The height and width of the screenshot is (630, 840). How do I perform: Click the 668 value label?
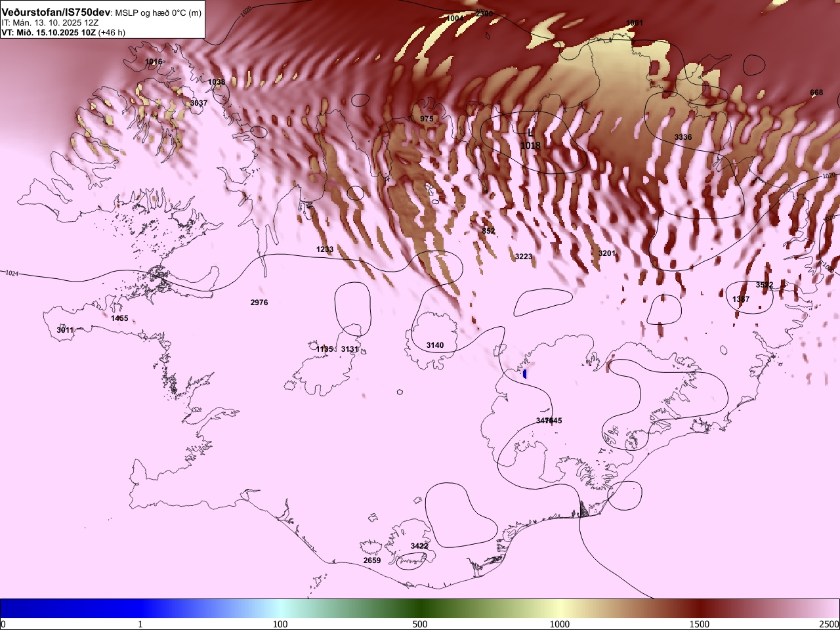[x=816, y=93]
